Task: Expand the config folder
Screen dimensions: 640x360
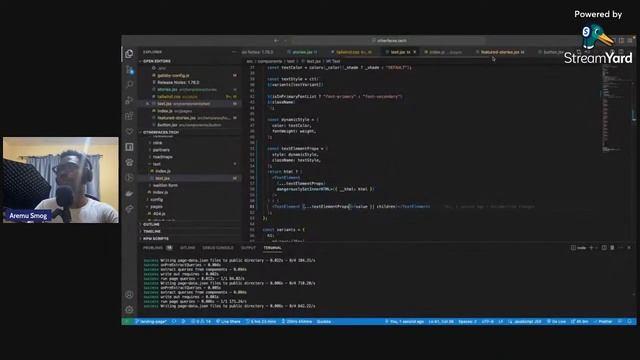Action: pos(157,200)
